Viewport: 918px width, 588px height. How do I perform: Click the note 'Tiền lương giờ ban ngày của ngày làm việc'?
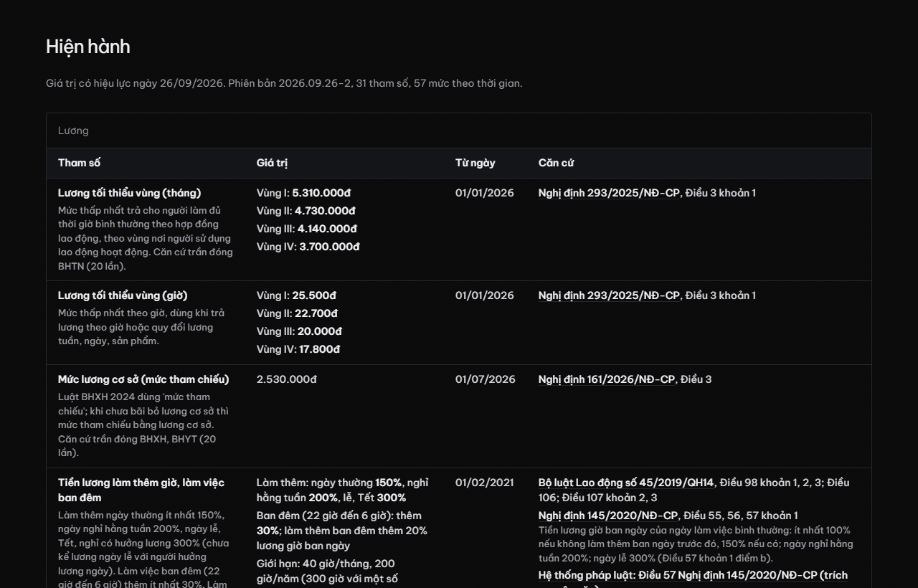[x=696, y=544]
